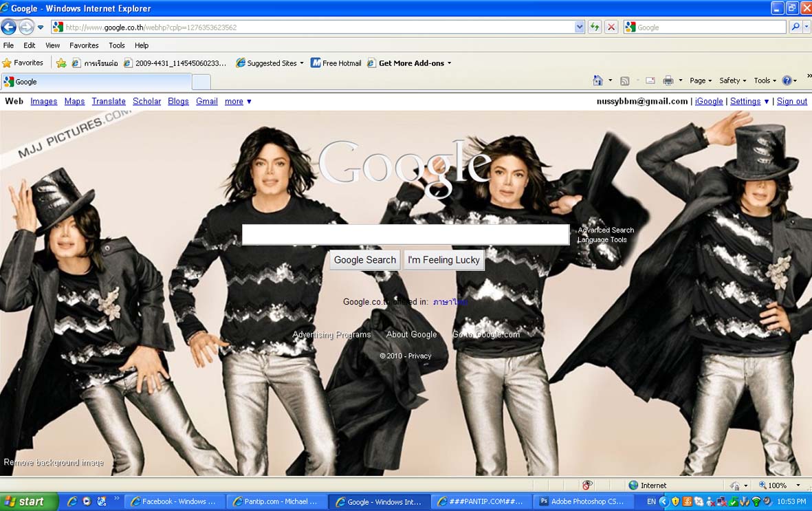Image resolution: width=812 pixels, height=511 pixels.
Task: Expand the Google 'more' menu
Action: pyautogui.click(x=238, y=101)
